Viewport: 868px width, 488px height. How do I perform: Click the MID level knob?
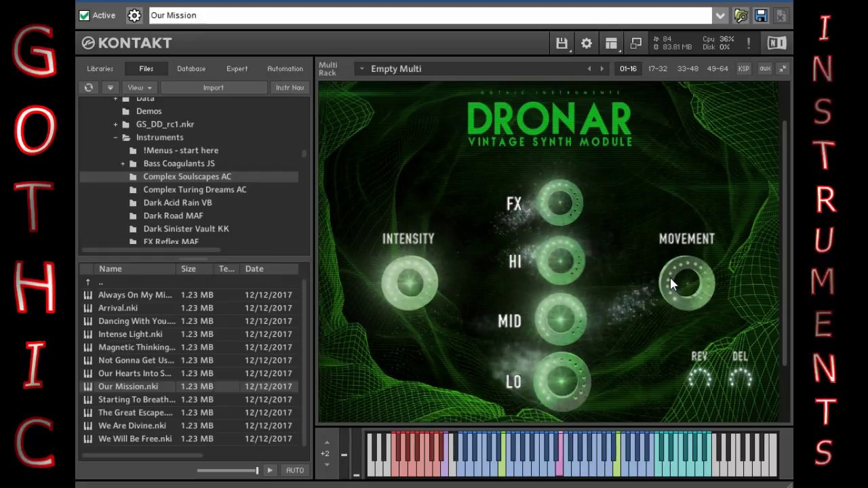click(x=561, y=319)
